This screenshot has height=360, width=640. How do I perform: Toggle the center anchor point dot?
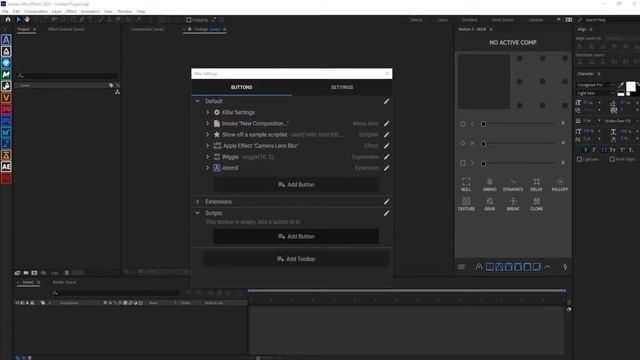[542, 82]
